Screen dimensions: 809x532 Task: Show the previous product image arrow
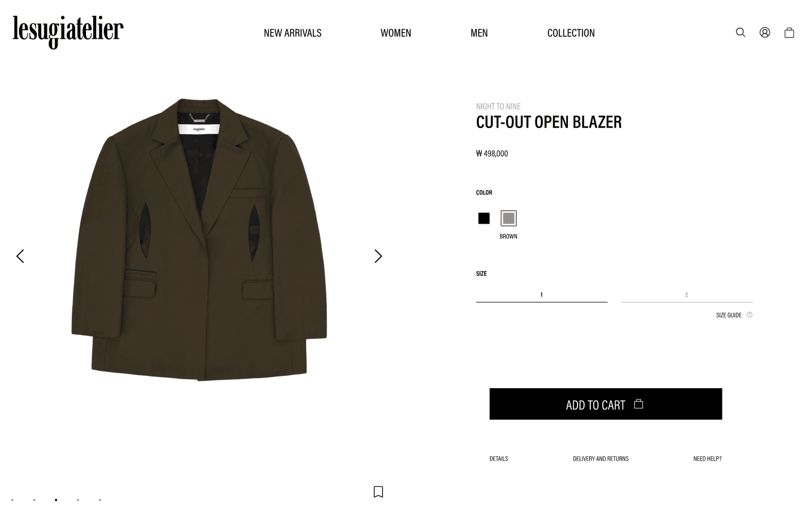[x=20, y=256]
